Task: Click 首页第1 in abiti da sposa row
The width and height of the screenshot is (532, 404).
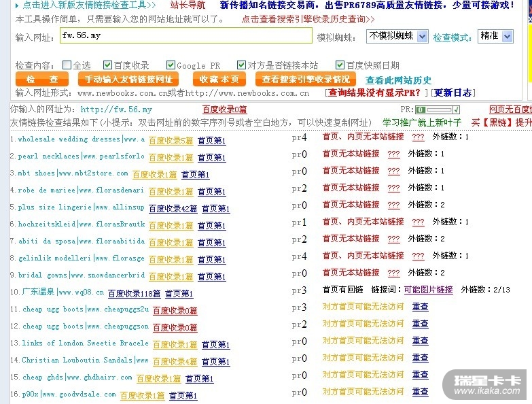Action: (212, 242)
